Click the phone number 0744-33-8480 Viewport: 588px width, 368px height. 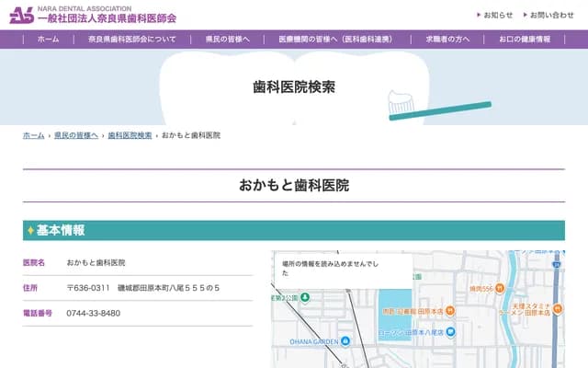94,313
